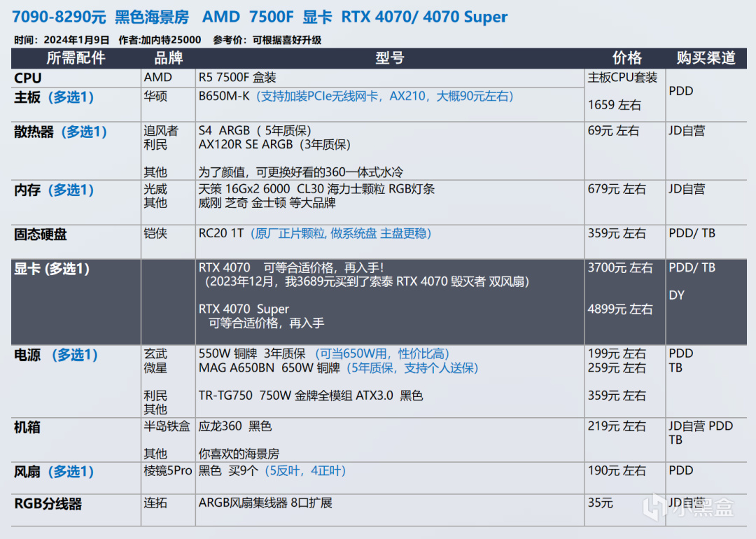This screenshot has height=539, width=756.
Task: Select the 'RGB分线器' row label
Action: coord(48,504)
